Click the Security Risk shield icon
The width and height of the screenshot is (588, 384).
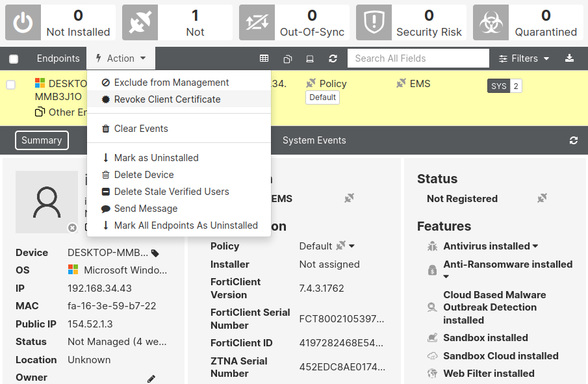point(374,21)
